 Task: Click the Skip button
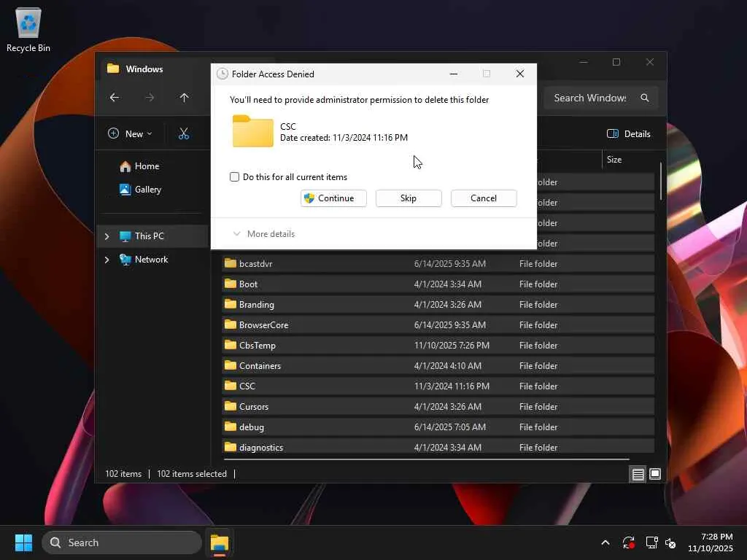409,198
